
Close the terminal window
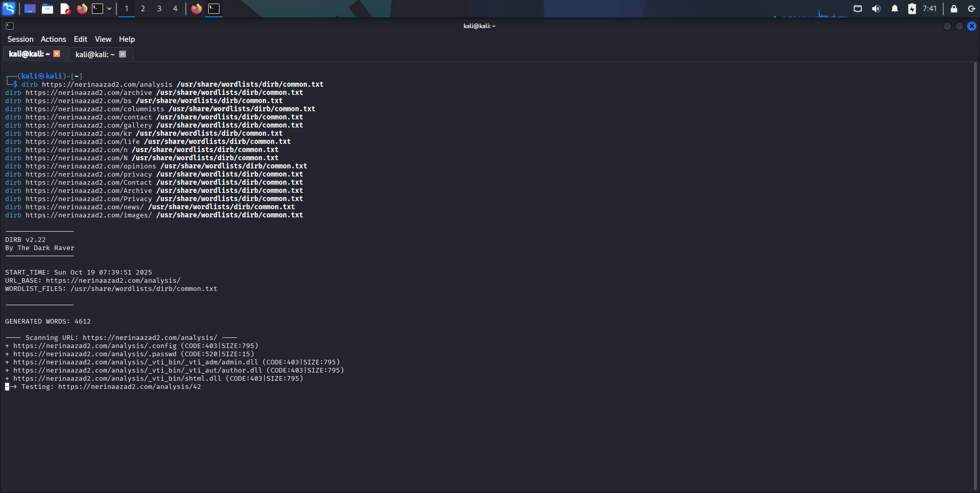[972, 26]
